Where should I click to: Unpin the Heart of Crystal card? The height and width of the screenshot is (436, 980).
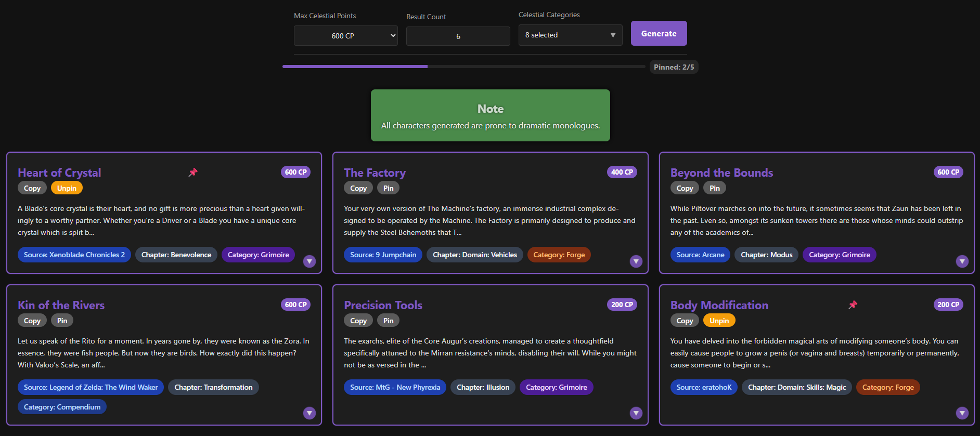click(x=67, y=188)
